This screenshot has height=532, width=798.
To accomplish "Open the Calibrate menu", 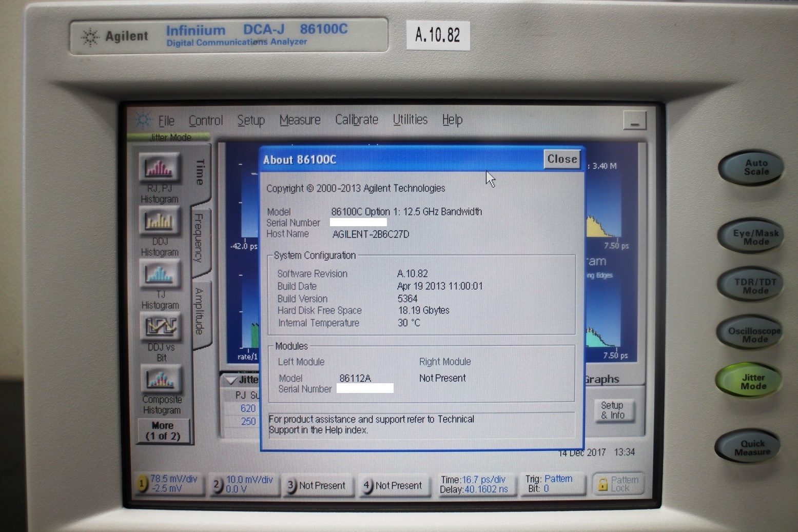I will (357, 120).
